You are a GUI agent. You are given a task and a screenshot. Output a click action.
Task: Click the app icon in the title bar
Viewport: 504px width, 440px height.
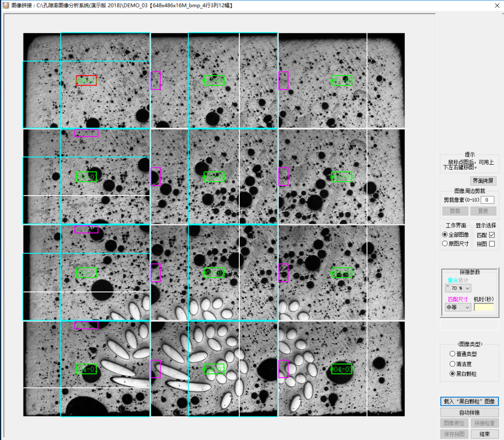pyautogui.click(x=5, y=6)
